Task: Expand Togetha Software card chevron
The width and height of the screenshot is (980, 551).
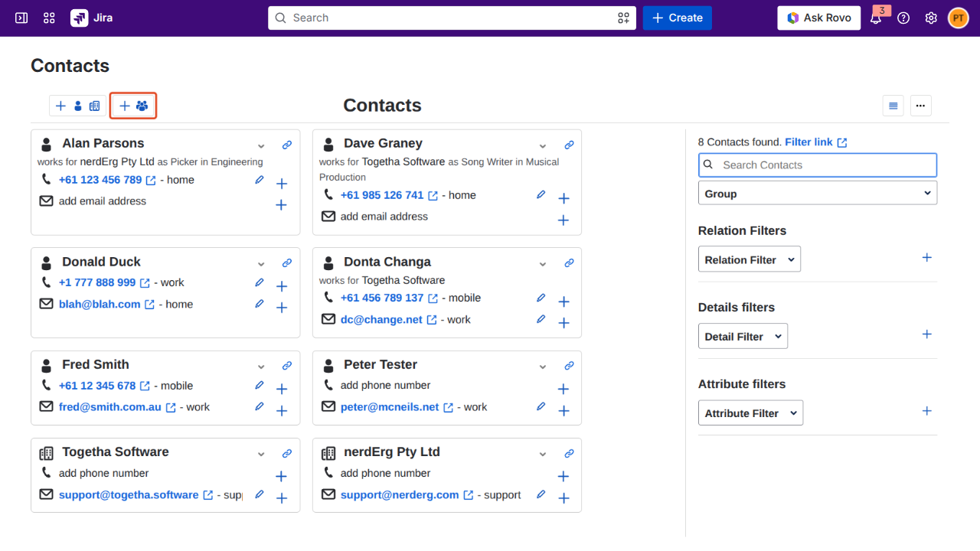Action: (261, 455)
